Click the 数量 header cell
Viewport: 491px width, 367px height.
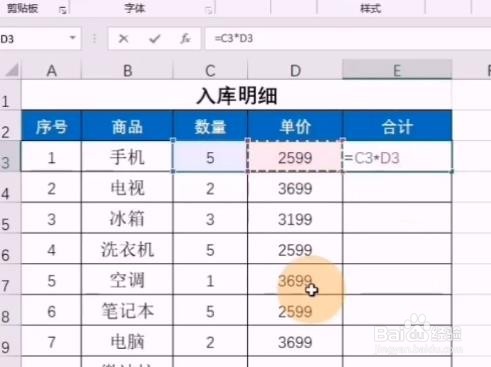tap(210, 126)
